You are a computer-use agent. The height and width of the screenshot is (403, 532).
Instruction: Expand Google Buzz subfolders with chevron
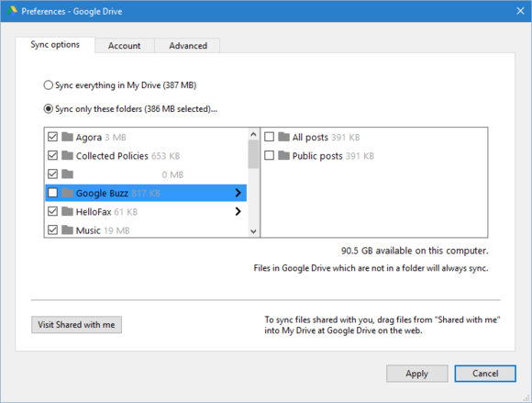pyautogui.click(x=238, y=193)
